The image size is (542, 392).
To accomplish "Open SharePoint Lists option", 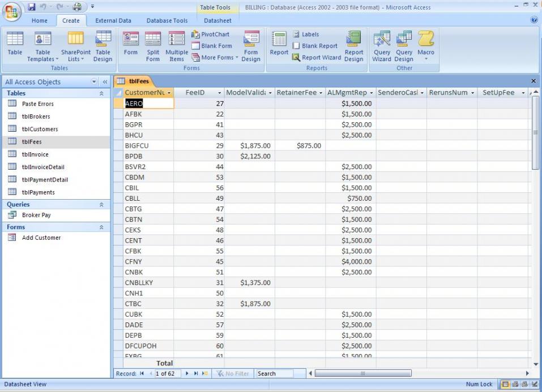I will point(76,46).
